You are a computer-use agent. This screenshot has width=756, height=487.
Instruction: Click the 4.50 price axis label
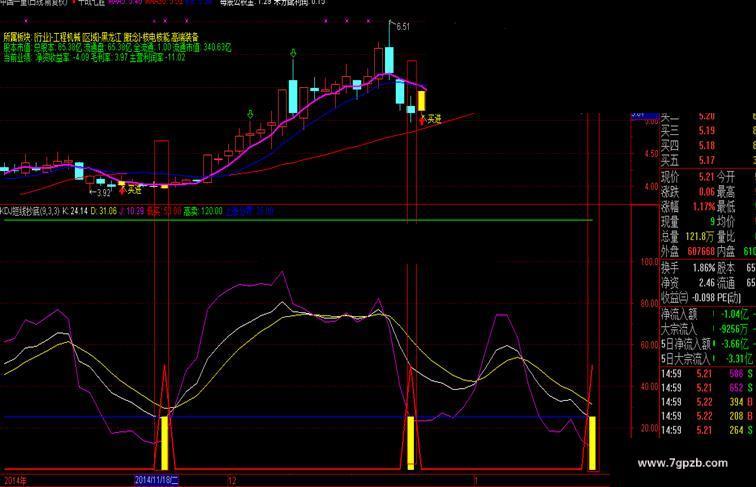click(651, 154)
